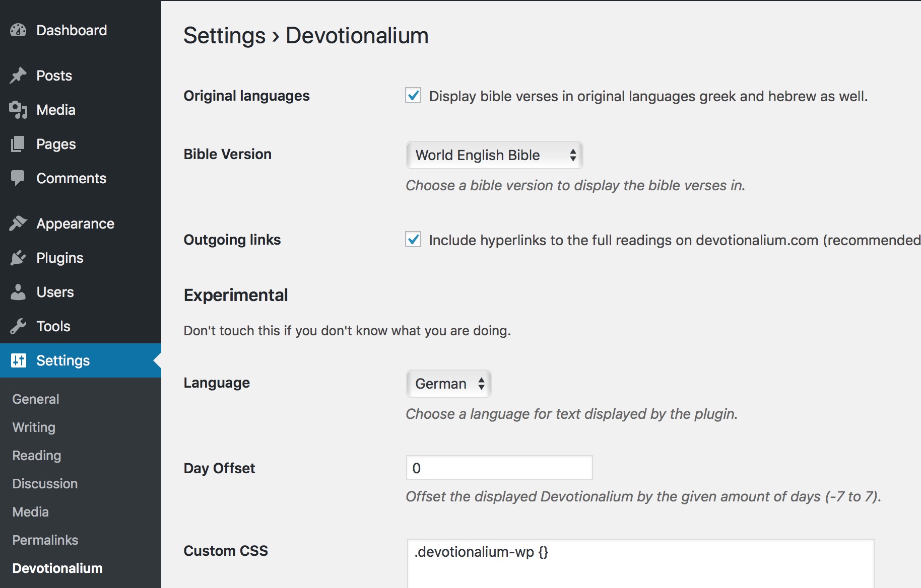This screenshot has height=588, width=921.
Task: Open the Users menu label
Action: 55,292
